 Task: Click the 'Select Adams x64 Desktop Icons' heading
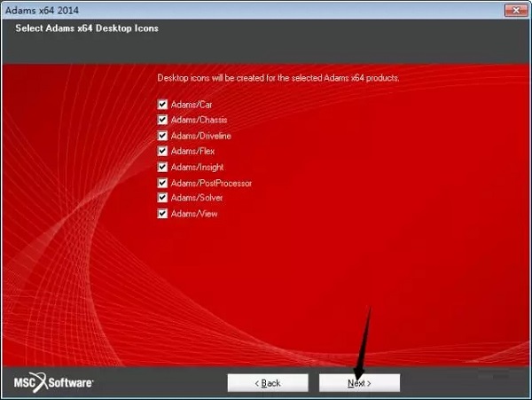click(87, 28)
